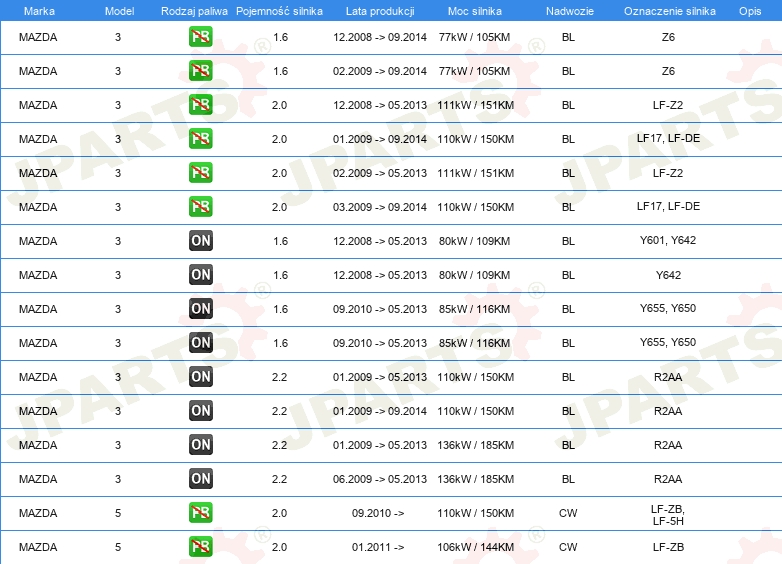Click the PB icon in the LF-Z2 row starting 02.2009

[x=200, y=173]
